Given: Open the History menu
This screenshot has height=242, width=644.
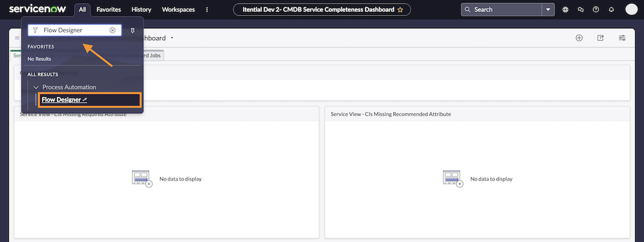Looking at the screenshot, I should click(x=141, y=9).
